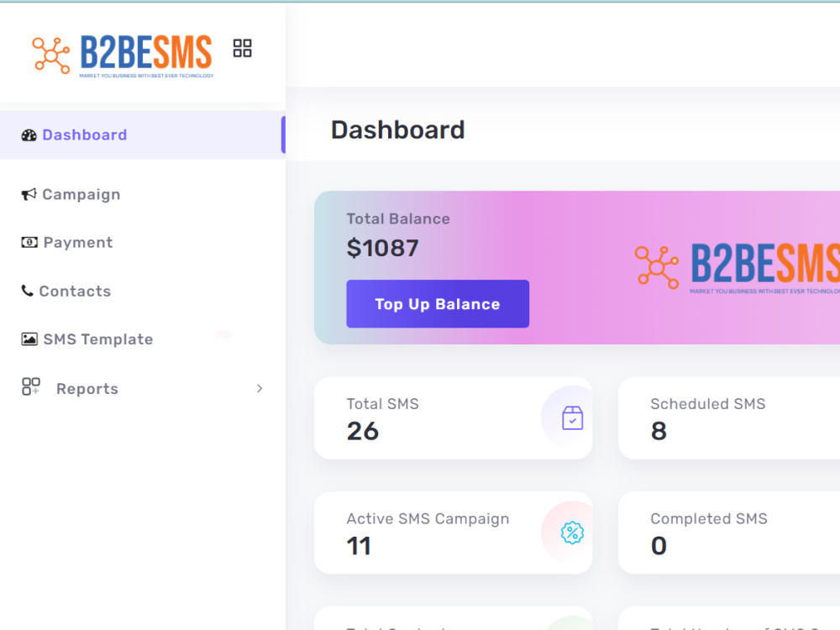
Task: Click the Completed SMS value 0
Action: (659, 546)
